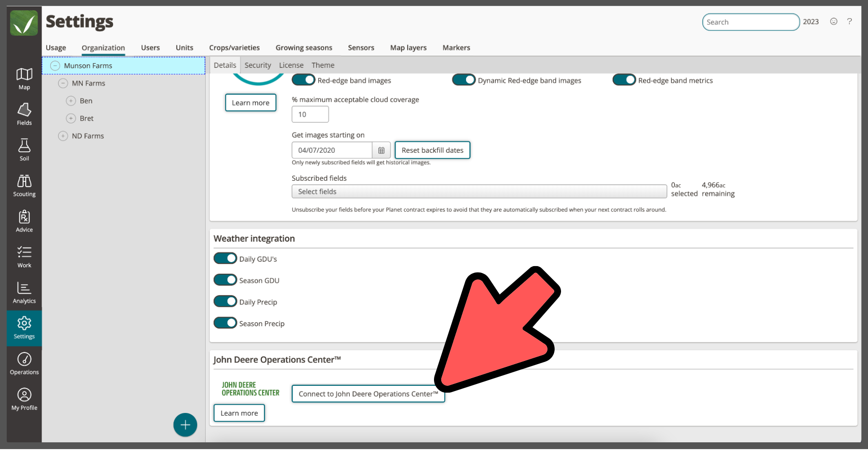This screenshot has height=450, width=868.
Task: Open the Advice section
Action: click(24, 221)
